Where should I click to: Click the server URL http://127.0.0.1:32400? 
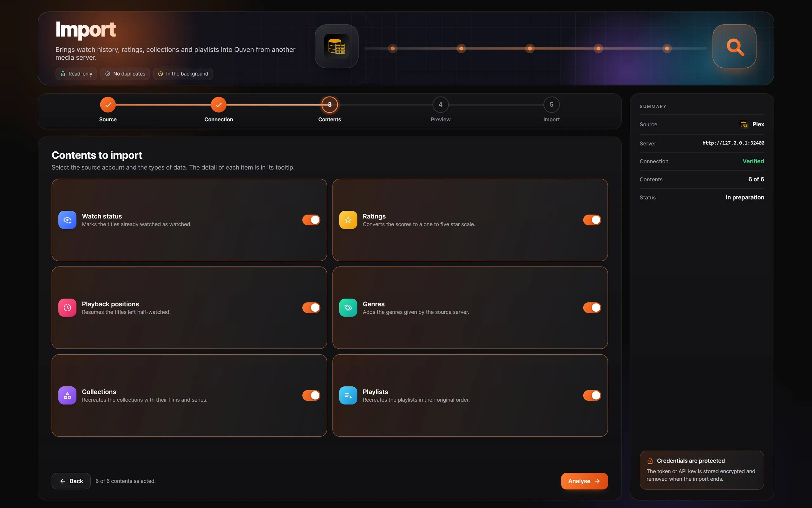(x=733, y=143)
